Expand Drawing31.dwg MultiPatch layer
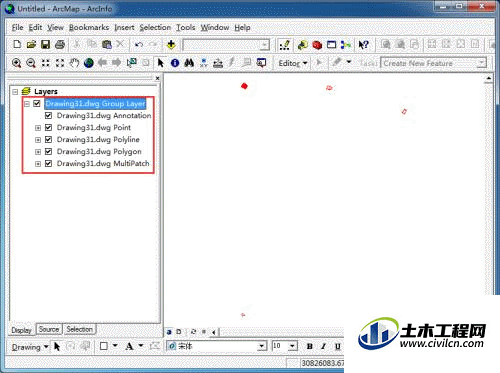The image size is (500, 373). point(38,164)
